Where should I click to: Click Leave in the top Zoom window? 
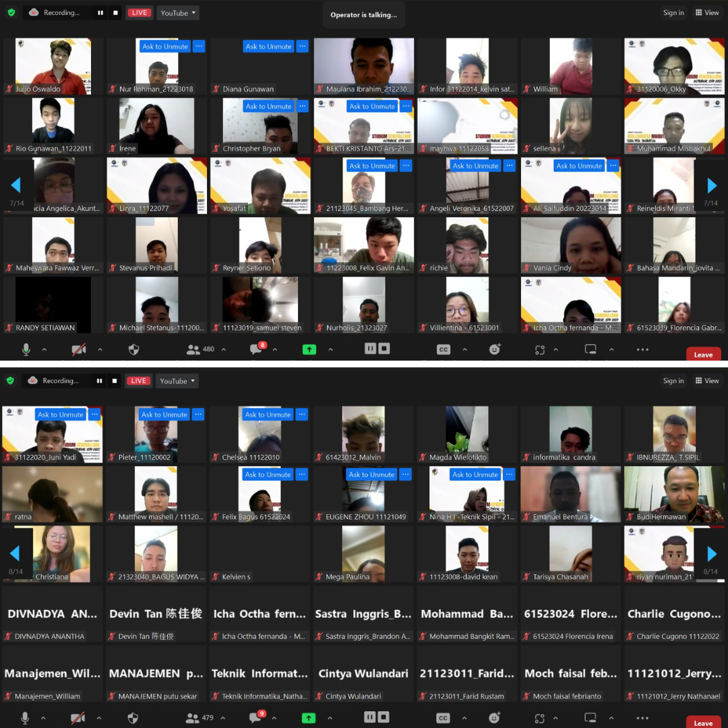pyautogui.click(x=703, y=355)
